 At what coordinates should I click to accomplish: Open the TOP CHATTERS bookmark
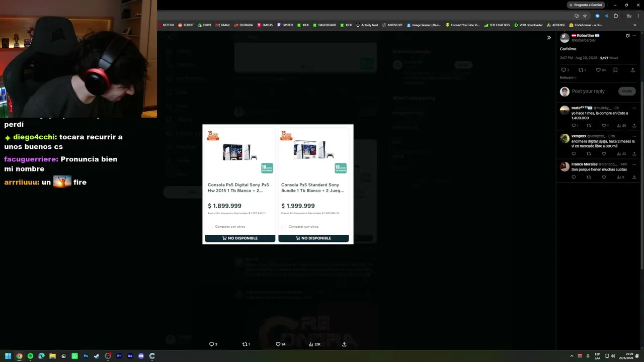(497, 25)
